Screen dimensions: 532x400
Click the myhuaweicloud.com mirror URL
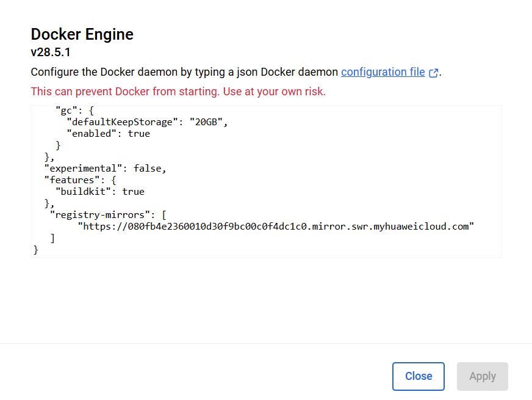276,227
